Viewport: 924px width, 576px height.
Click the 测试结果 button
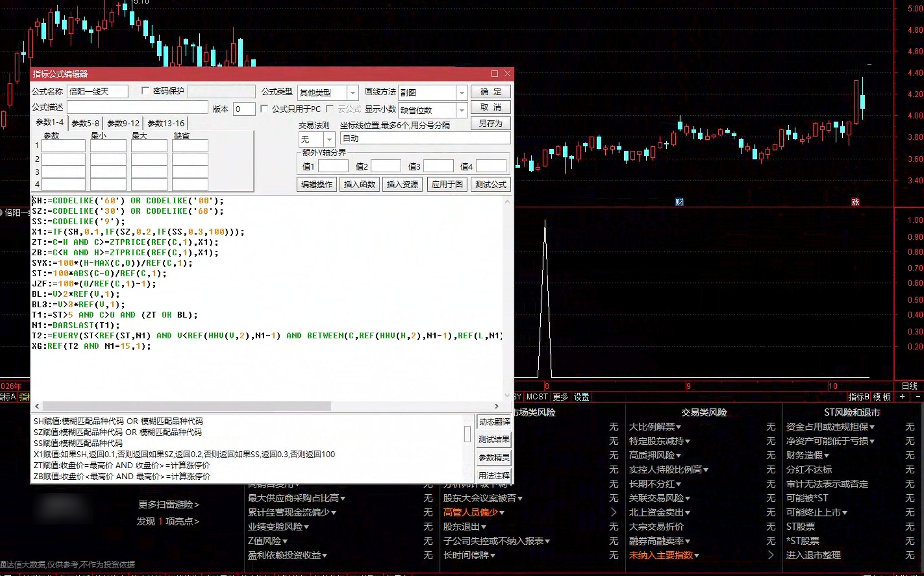494,440
